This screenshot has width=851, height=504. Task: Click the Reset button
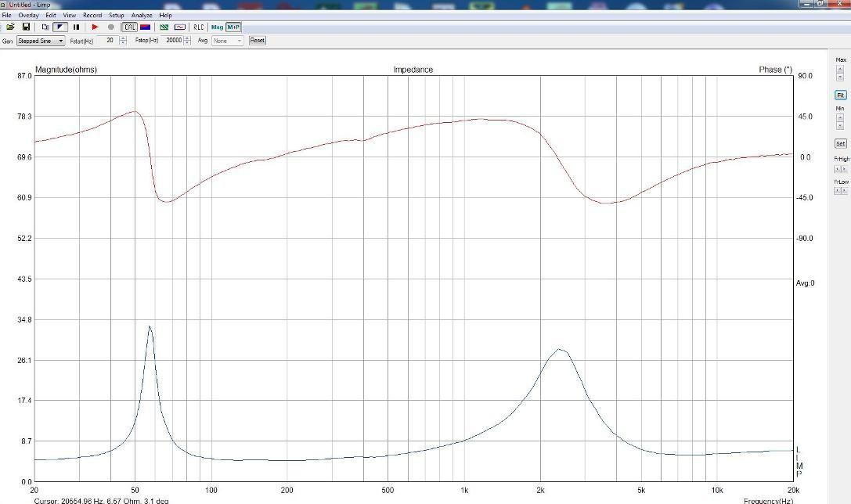(258, 41)
